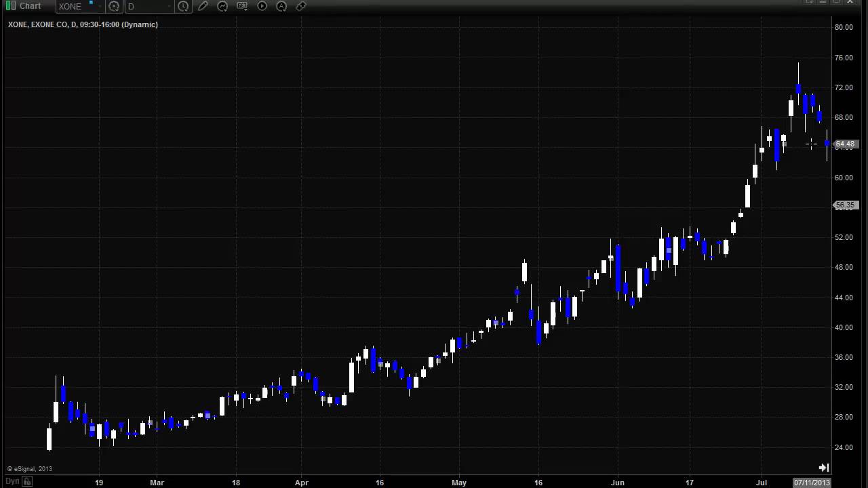This screenshot has height=488, width=868.
Task: Click the 80.00 price axis label
Action: 844,27
